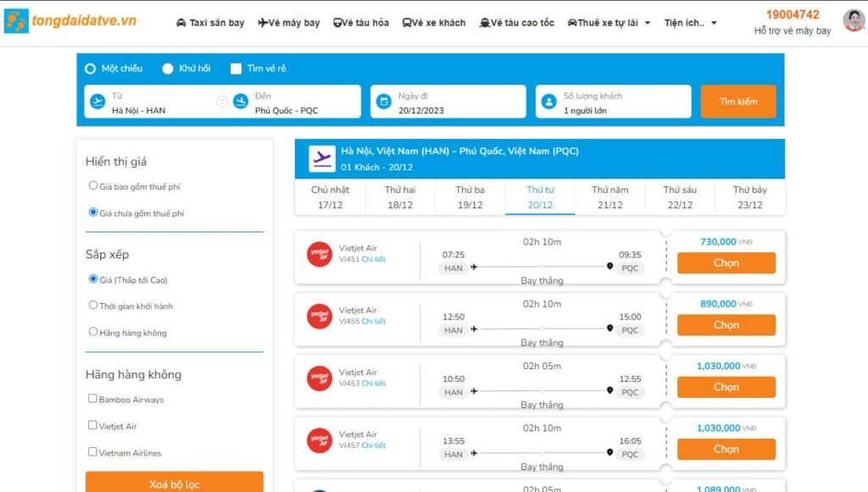868x492 pixels.
Task: Sort by Giá (Thấp tới Cao)
Action: click(93, 279)
